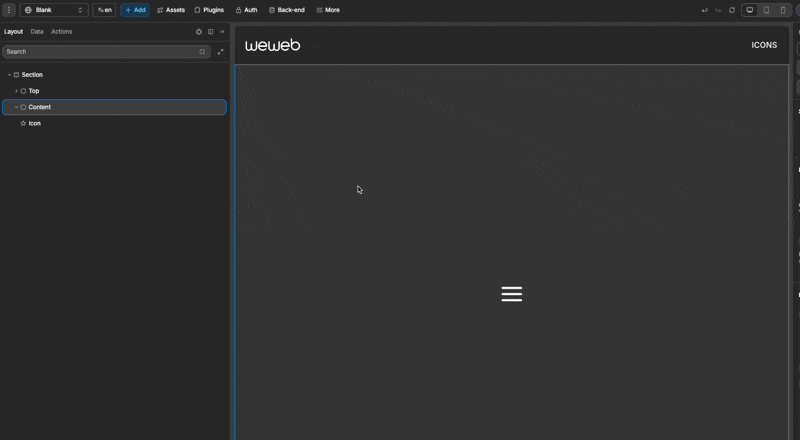Select the Content row in tree

tap(114, 107)
